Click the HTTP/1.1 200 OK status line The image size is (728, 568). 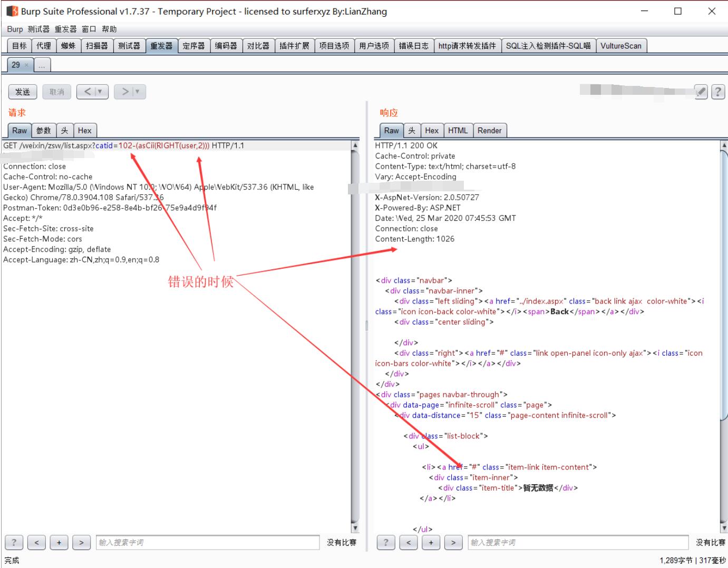406,145
